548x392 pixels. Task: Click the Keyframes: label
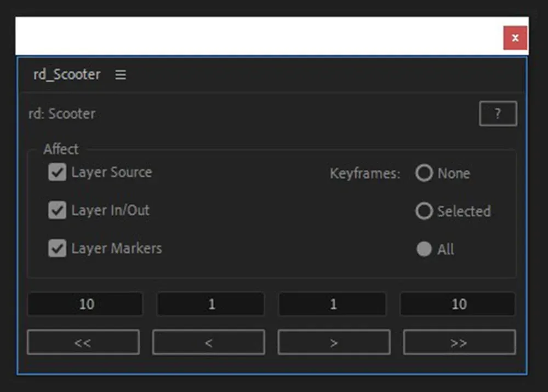[x=365, y=174]
